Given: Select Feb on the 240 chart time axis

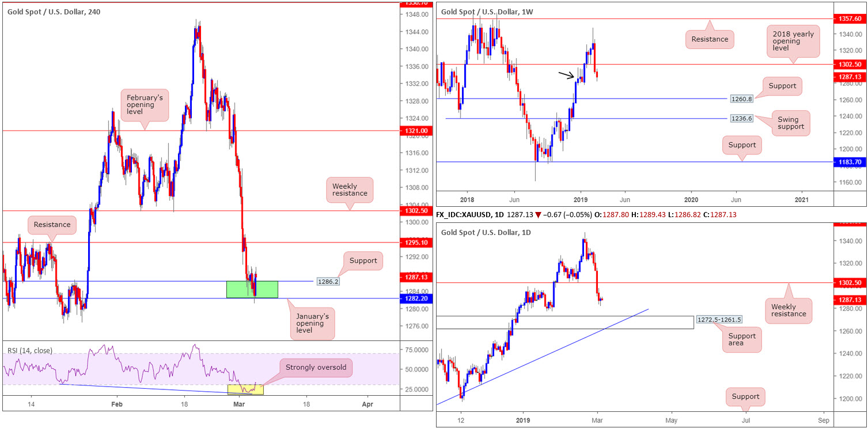Looking at the screenshot, I should click(x=117, y=404).
